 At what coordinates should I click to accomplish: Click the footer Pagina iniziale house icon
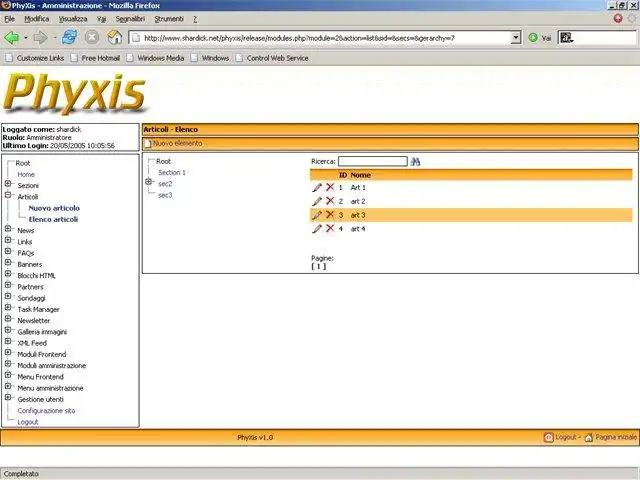point(589,438)
